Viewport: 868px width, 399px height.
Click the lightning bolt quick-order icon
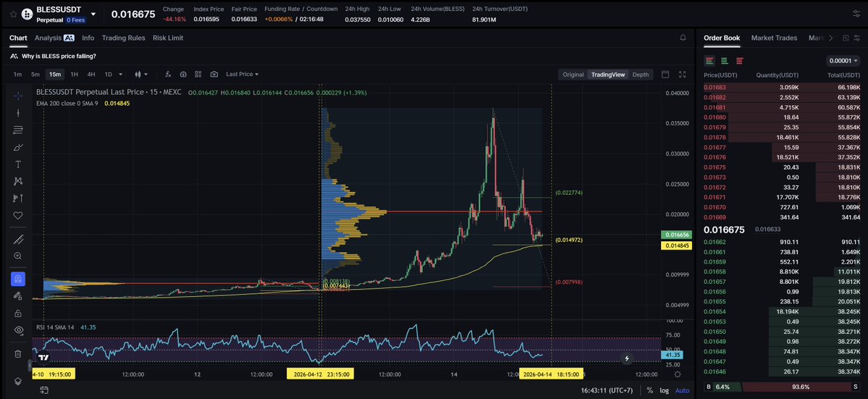[x=627, y=358]
